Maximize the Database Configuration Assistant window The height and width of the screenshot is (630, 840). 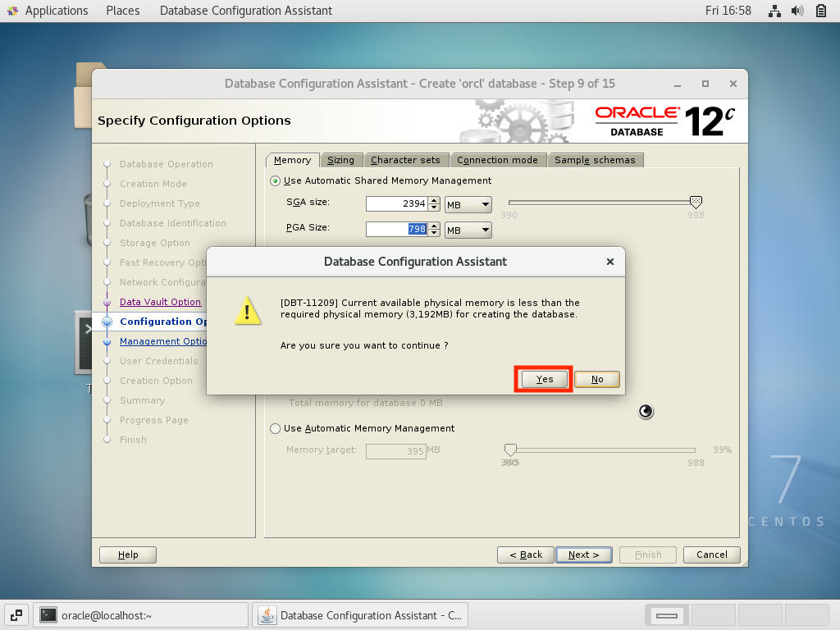click(x=705, y=84)
